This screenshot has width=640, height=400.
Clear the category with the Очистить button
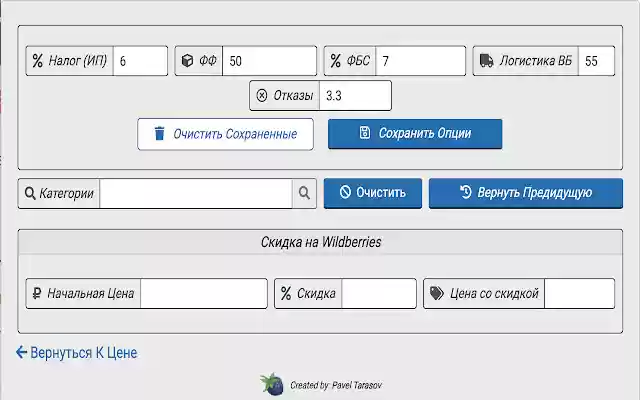coord(373,193)
